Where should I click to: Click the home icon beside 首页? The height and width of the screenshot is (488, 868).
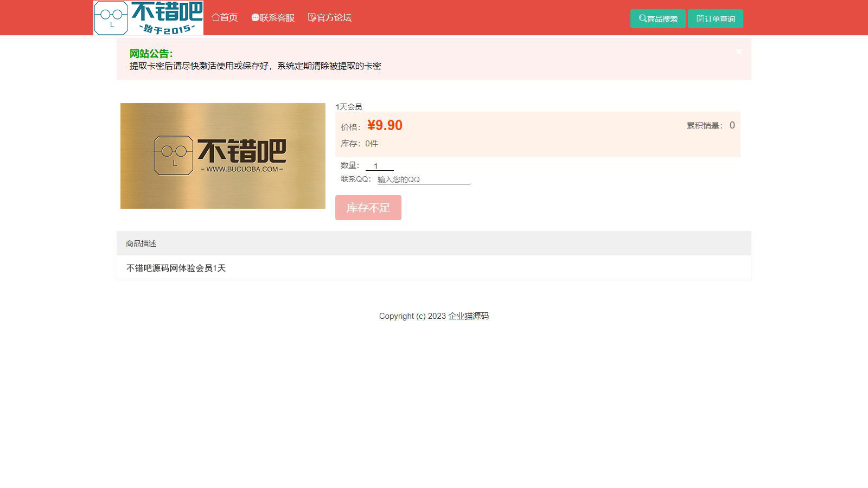(215, 17)
